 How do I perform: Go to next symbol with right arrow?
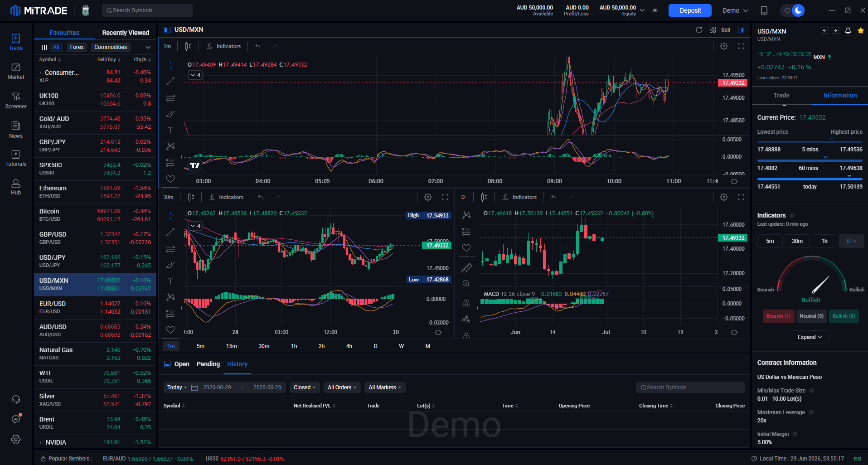tap(835, 30)
